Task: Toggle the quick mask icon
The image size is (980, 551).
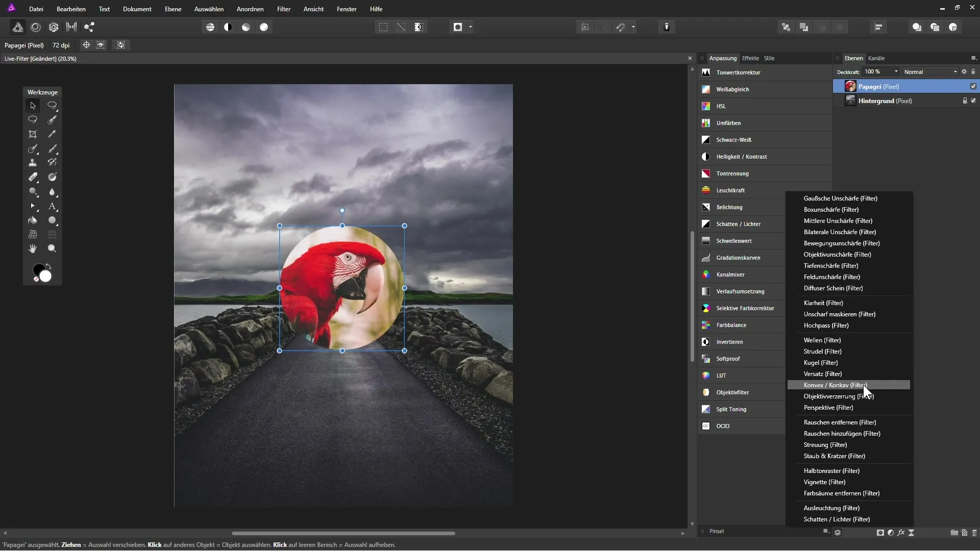Action: [x=458, y=27]
